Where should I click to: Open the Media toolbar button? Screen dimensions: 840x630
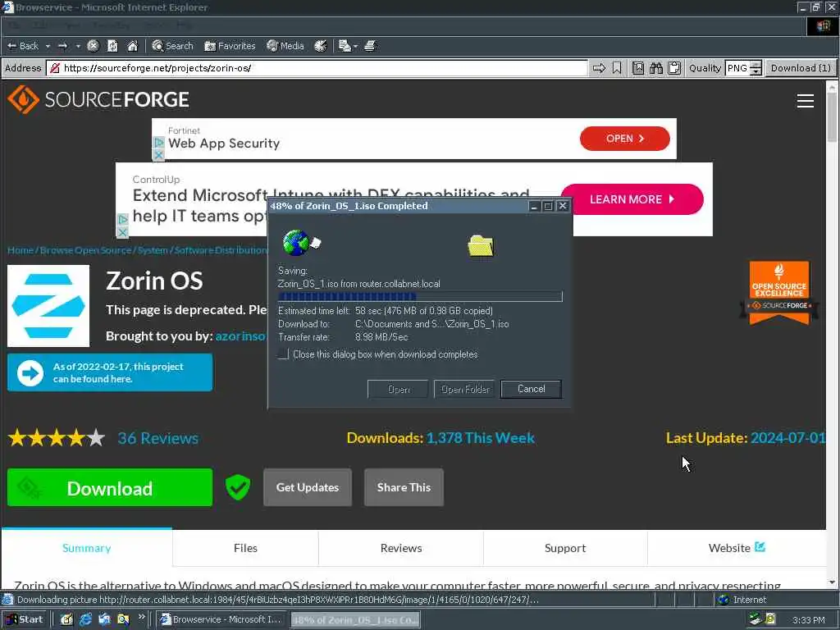tap(285, 46)
